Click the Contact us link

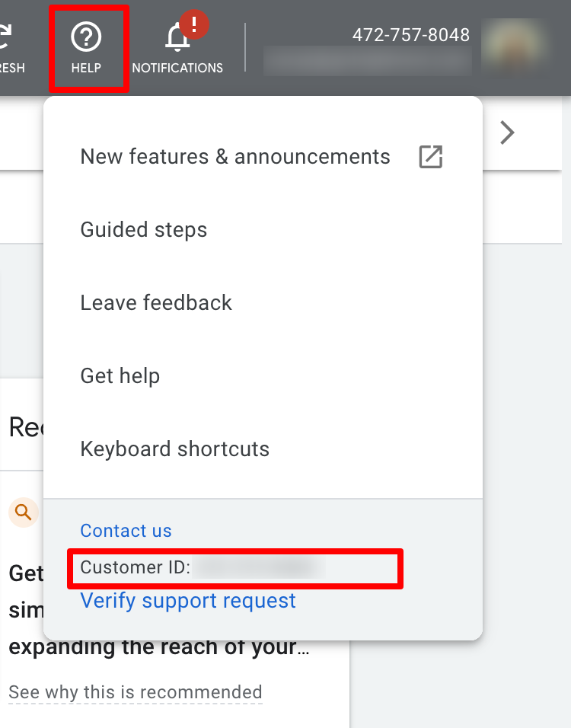point(126,531)
